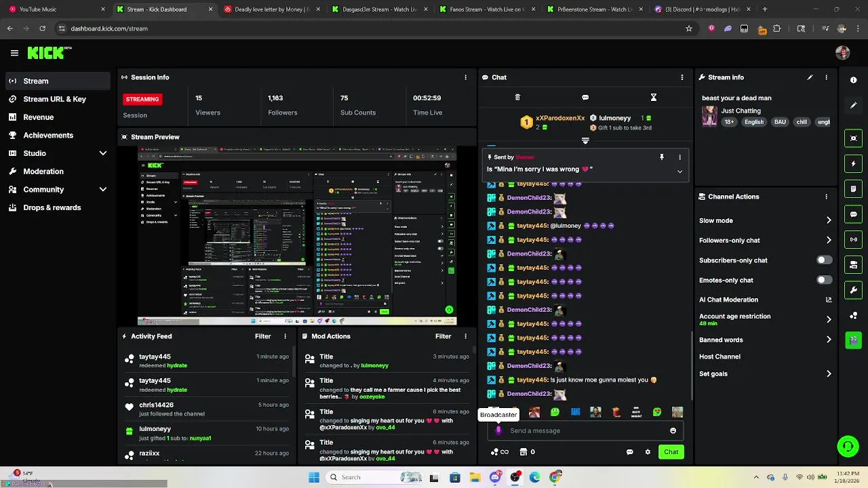
Task: Expand the Studio sidebar section
Action: [102, 153]
